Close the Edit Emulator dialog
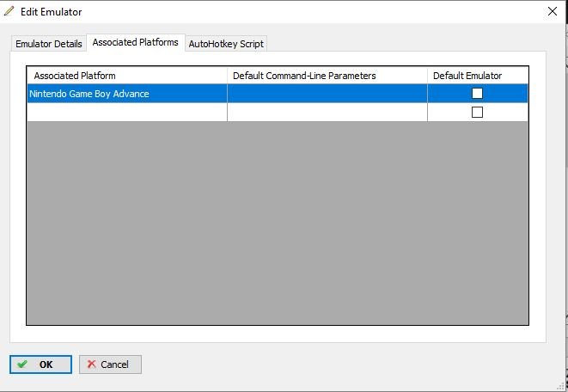The image size is (568, 392). pos(552,11)
